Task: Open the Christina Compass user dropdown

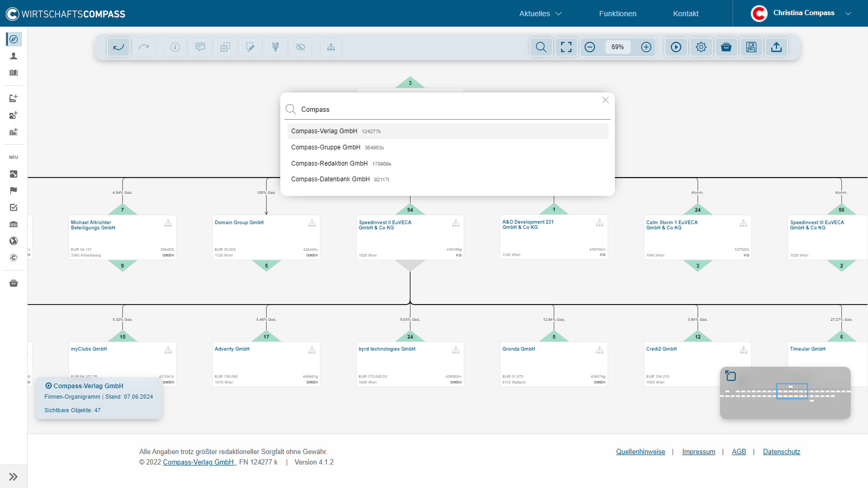Action: pyautogui.click(x=801, y=13)
